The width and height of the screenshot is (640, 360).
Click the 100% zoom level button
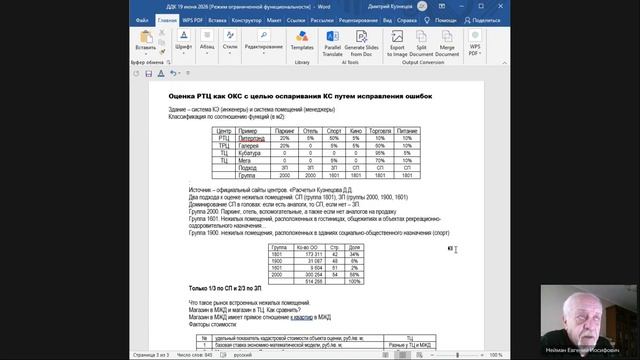tap(496, 355)
